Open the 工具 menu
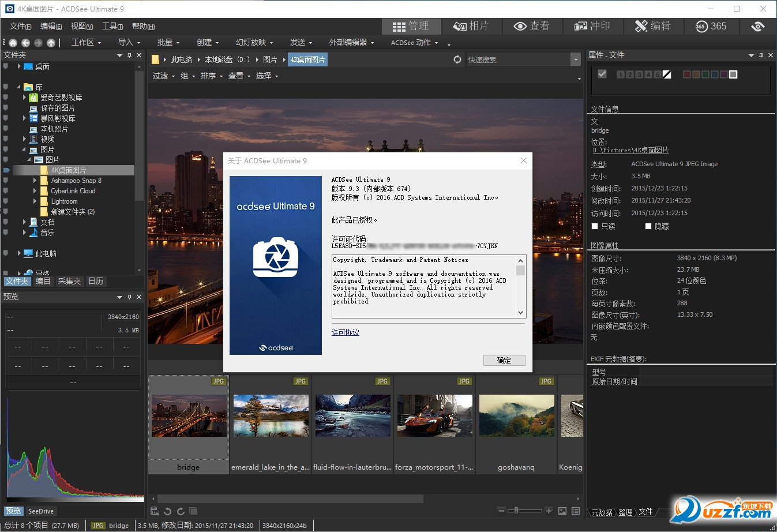Image resolution: width=777 pixels, height=532 pixels. click(x=112, y=26)
